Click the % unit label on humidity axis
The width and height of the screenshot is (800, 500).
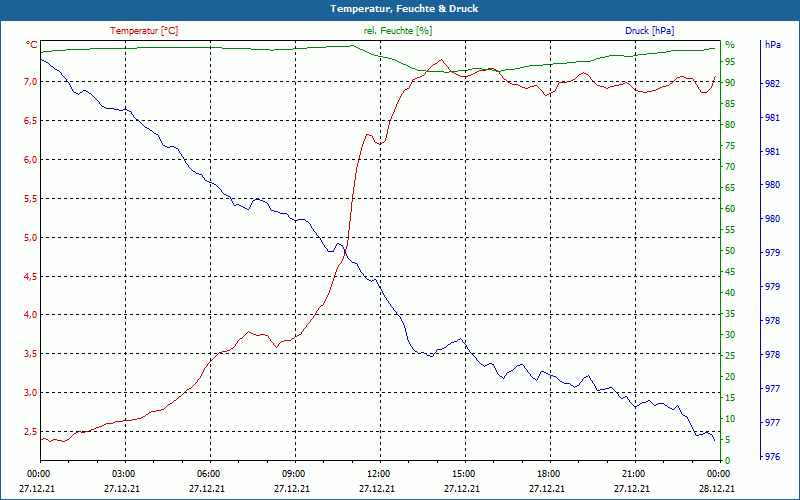click(x=730, y=45)
